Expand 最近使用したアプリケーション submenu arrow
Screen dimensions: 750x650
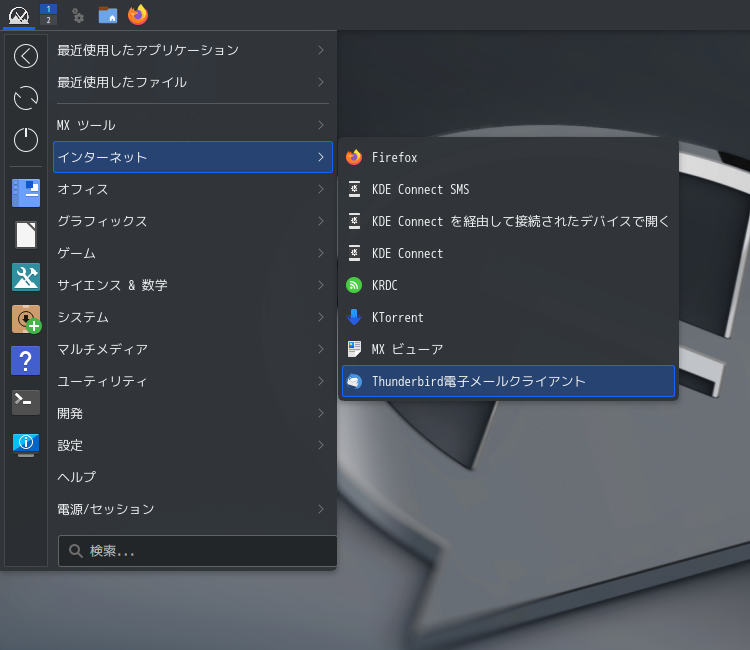[321, 50]
